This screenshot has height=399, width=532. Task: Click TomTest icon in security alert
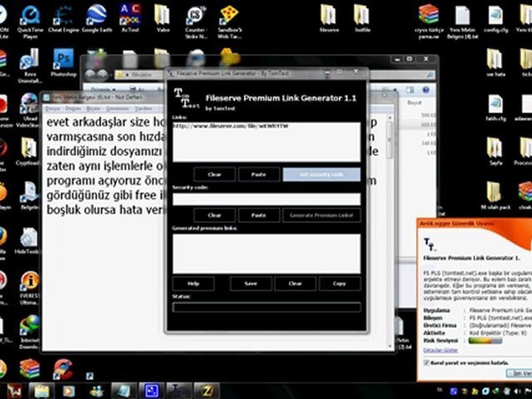(430, 244)
